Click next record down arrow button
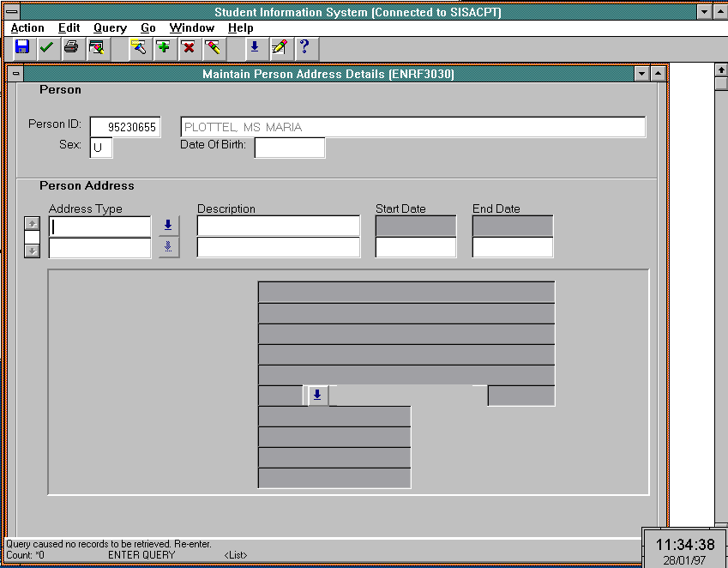This screenshot has height=568, width=728. 32,251
